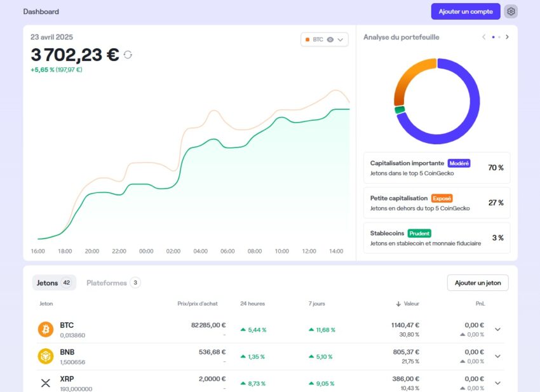Click the BNB coin icon
Screen dimensions: 540x392
[46, 356]
